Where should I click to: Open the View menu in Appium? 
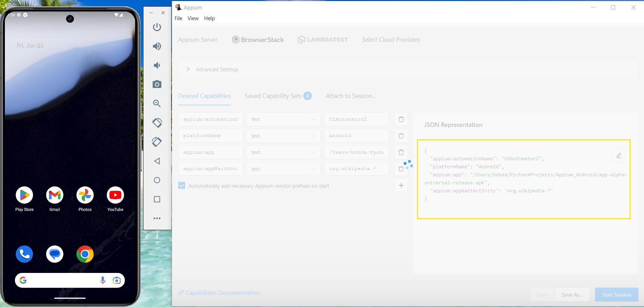pyautogui.click(x=193, y=18)
